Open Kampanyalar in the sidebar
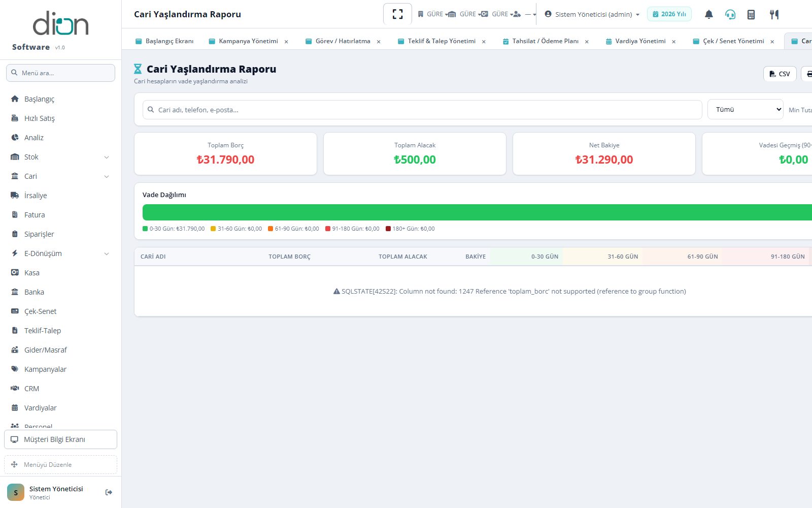Viewport: 812px width, 508px height. pos(60,369)
